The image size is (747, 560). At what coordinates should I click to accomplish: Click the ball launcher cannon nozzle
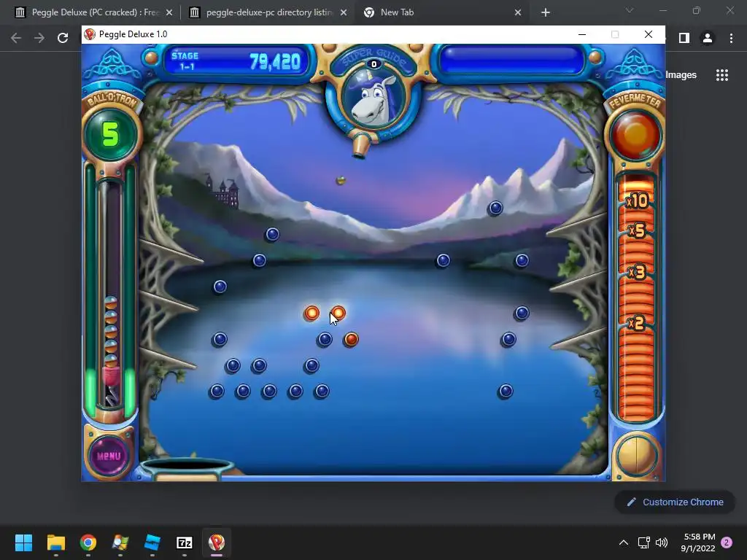[360, 147]
